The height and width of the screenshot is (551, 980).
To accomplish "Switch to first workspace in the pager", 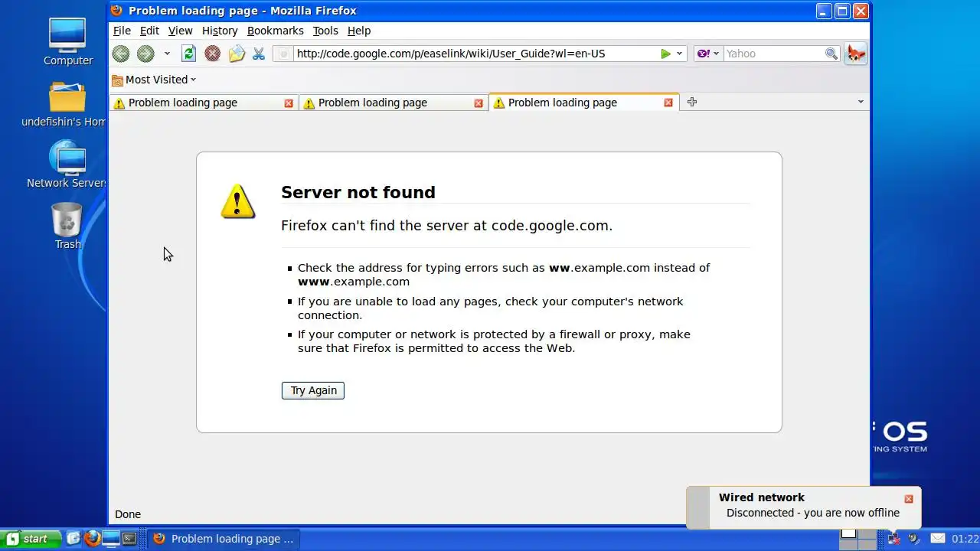I will tap(848, 533).
